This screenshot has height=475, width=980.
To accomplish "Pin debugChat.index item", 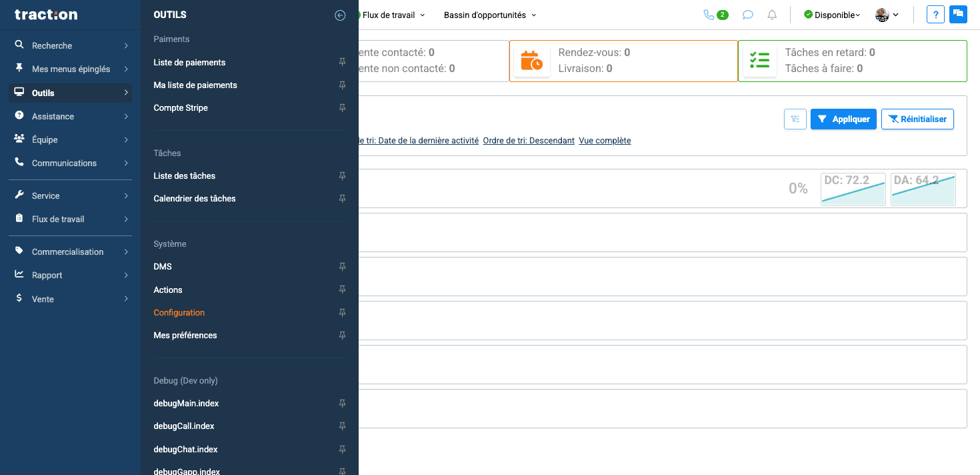I will tap(342, 449).
